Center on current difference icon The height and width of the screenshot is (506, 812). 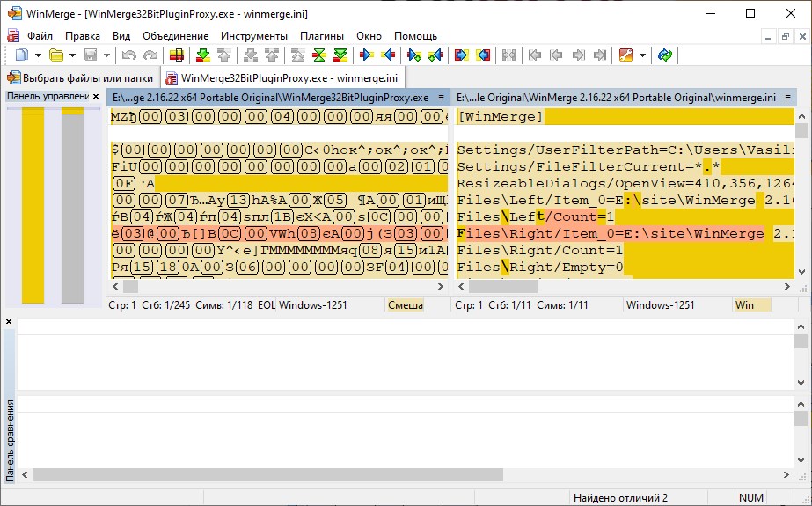tap(319, 55)
